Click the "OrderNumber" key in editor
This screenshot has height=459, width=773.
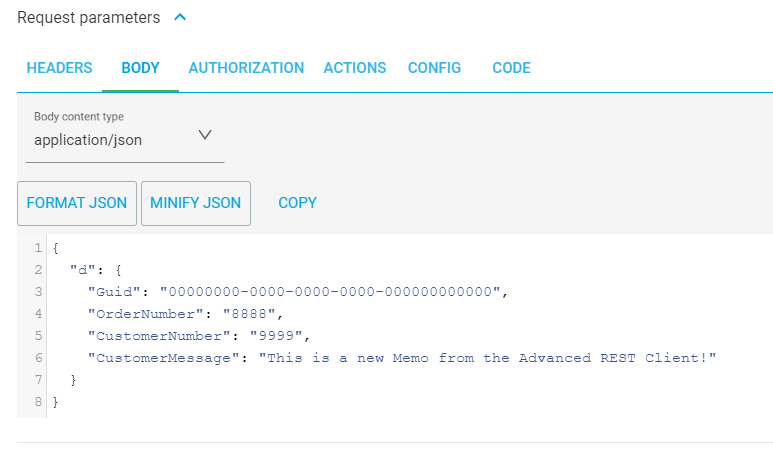coord(145,314)
